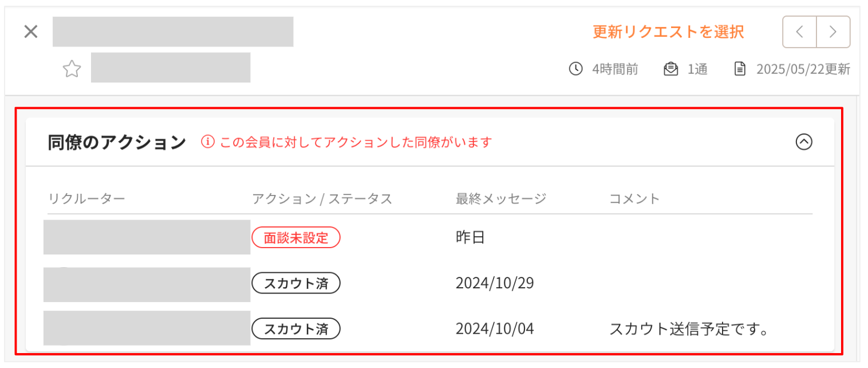Screen dimensions: 868x368
Task: Click the スカウト送信予定です。 comment
Action: pos(688,329)
